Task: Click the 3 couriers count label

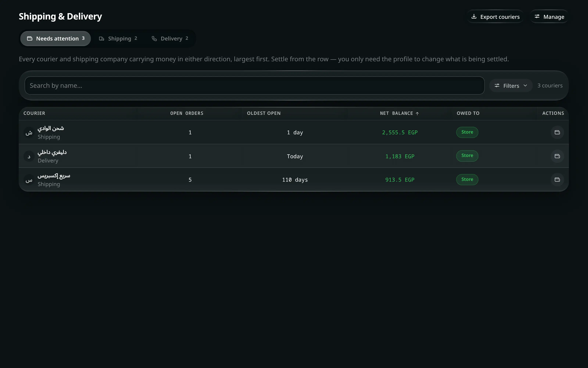Action: (550, 85)
